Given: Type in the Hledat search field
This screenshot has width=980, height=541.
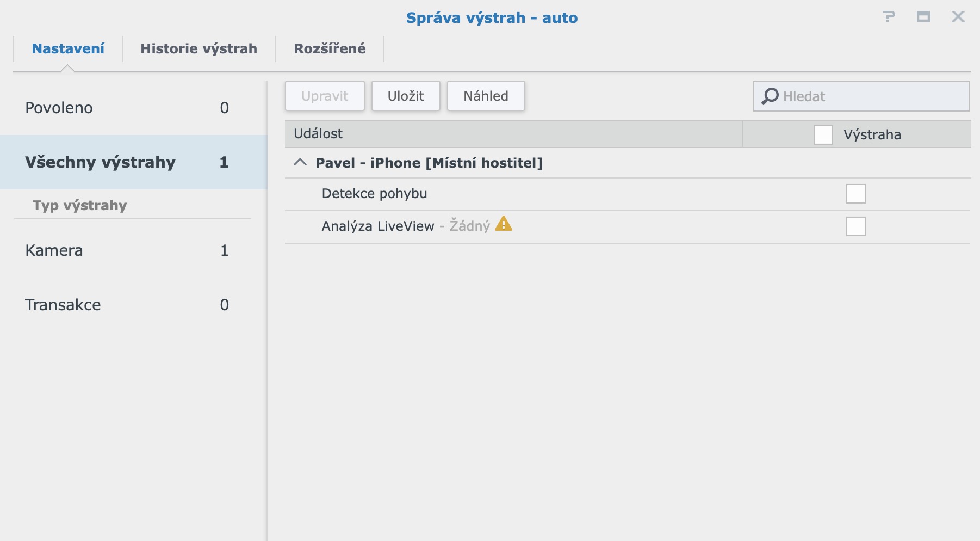Looking at the screenshot, I should pos(870,96).
